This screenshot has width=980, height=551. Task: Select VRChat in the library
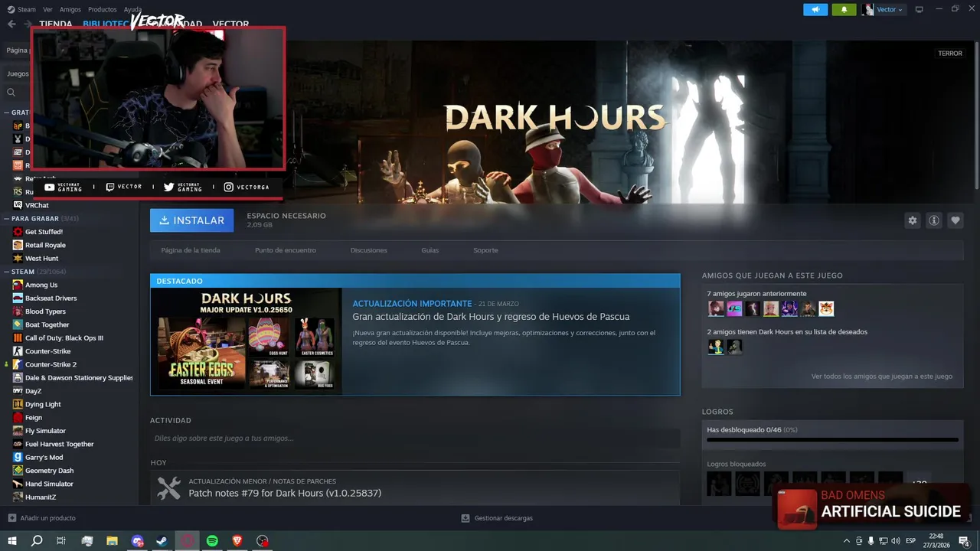(x=37, y=205)
